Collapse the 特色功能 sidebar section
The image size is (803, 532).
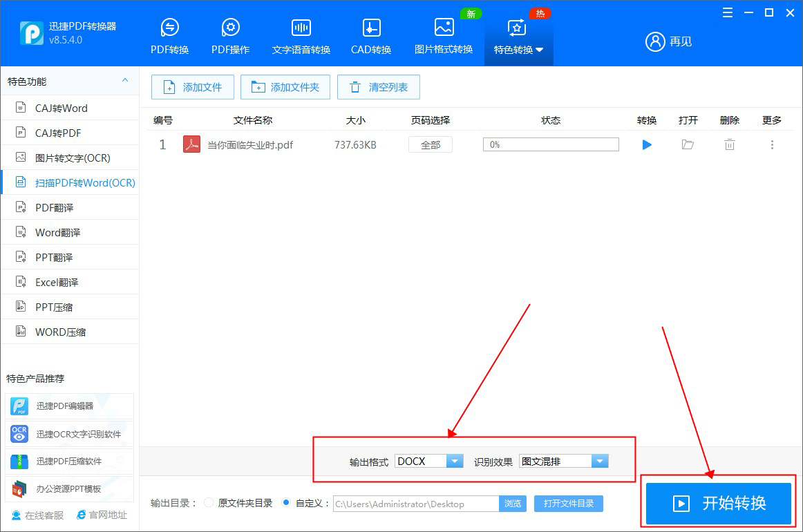(125, 81)
